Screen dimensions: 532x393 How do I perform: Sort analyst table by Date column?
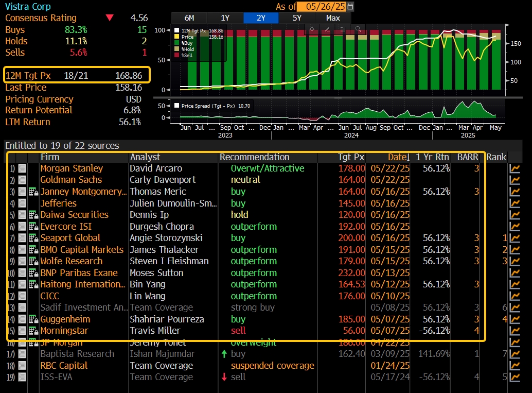(x=399, y=157)
